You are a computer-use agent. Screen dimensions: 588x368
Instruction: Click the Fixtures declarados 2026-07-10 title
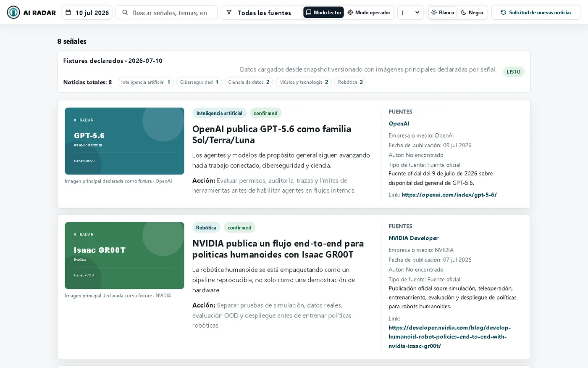(113, 61)
